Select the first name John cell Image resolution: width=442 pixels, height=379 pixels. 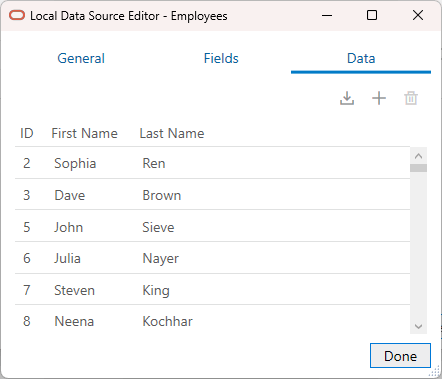point(69,227)
